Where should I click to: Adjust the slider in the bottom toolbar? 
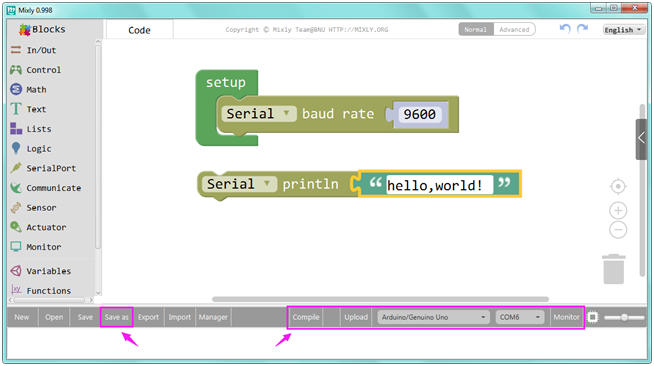[624, 318]
